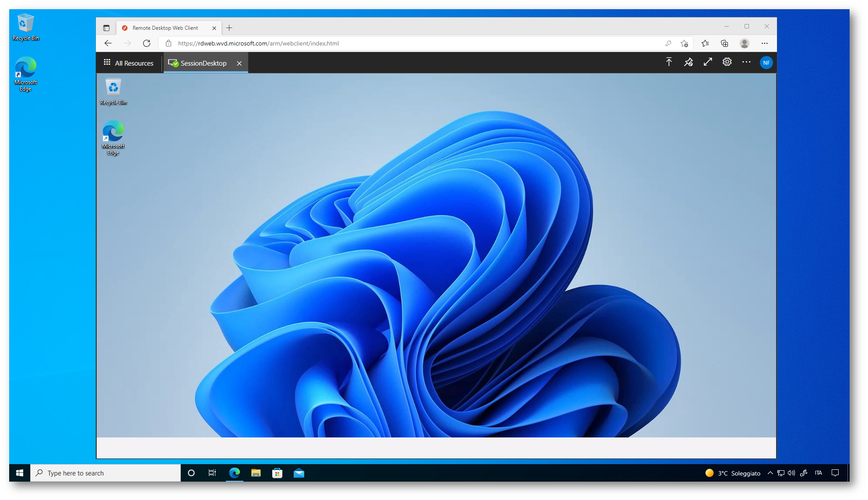Screen dimensions: 868x500
Task: Open the volume speaker tray icon
Action: (x=791, y=473)
